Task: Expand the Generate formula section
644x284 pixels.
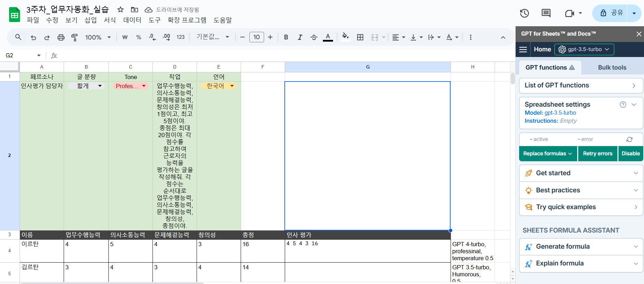Action: pos(581,247)
